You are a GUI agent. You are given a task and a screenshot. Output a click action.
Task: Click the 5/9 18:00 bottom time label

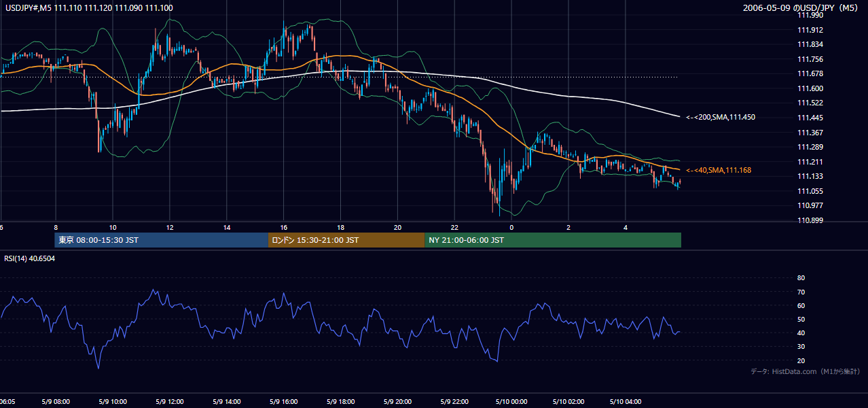pos(341,402)
